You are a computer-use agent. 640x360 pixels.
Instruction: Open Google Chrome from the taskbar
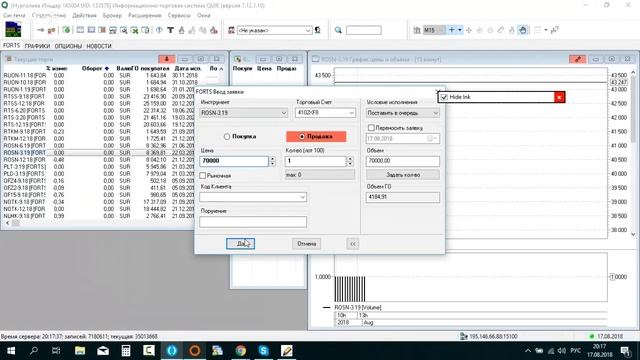coord(241,351)
